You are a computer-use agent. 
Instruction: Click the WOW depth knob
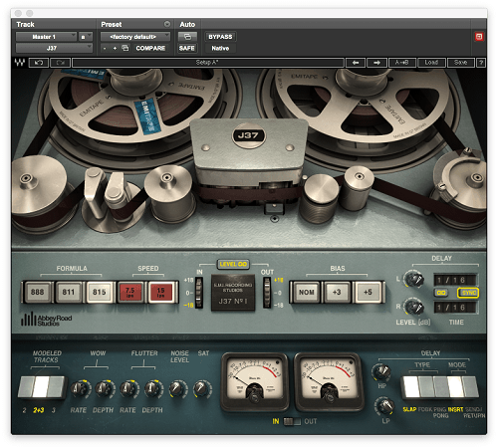[x=105, y=388]
